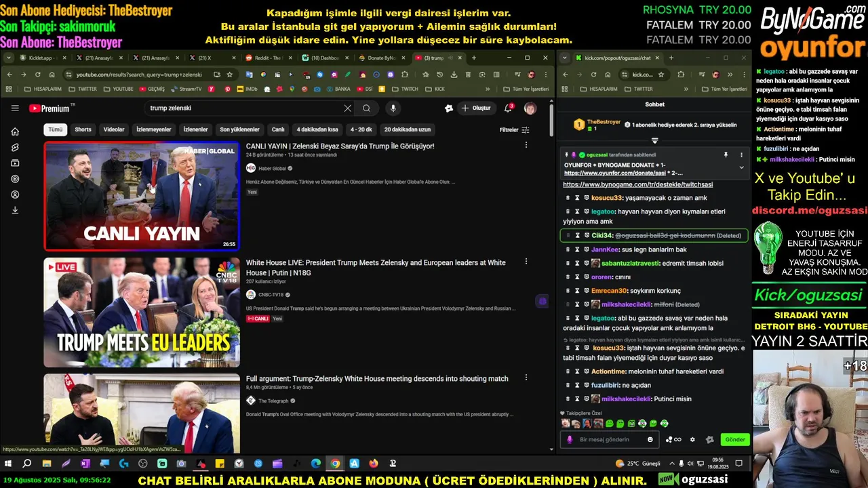
Task: Open Kick browser tab search dropdown
Action: pos(564,58)
